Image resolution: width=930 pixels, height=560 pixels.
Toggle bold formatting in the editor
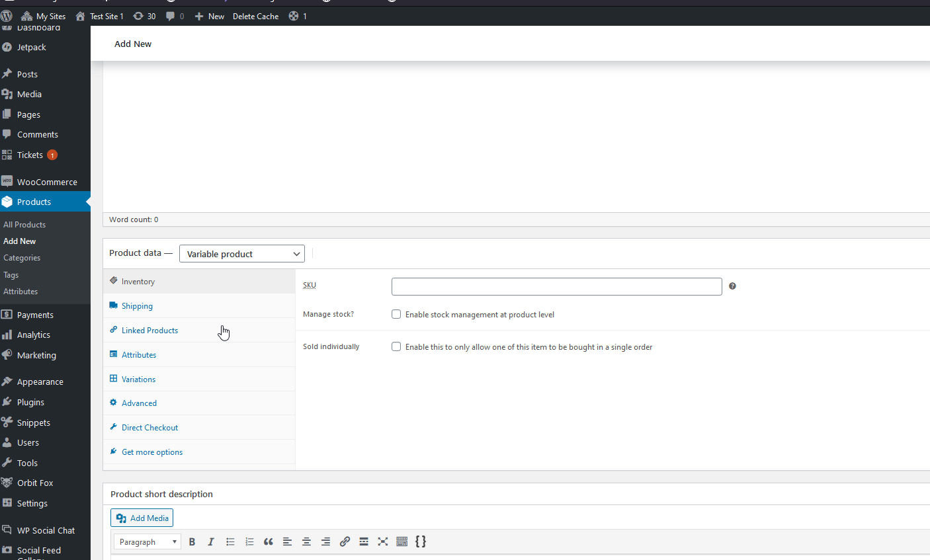pyautogui.click(x=192, y=541)
